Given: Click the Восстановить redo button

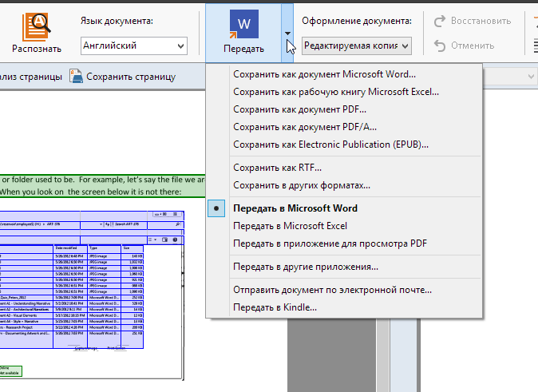Looking at the screenshot, I should [x=472, y=21].
